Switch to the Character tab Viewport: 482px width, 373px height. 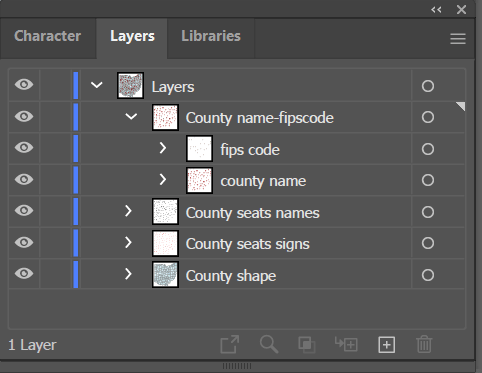point(48,36)
